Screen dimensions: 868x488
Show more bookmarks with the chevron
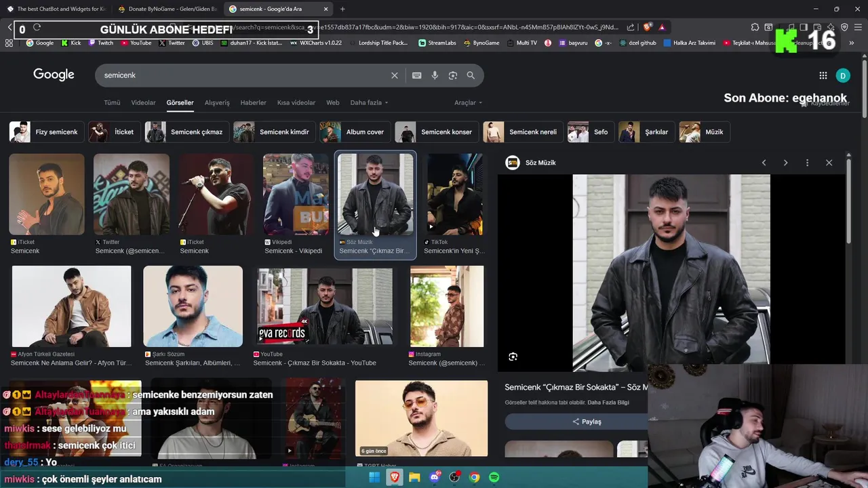click(851, 43)
